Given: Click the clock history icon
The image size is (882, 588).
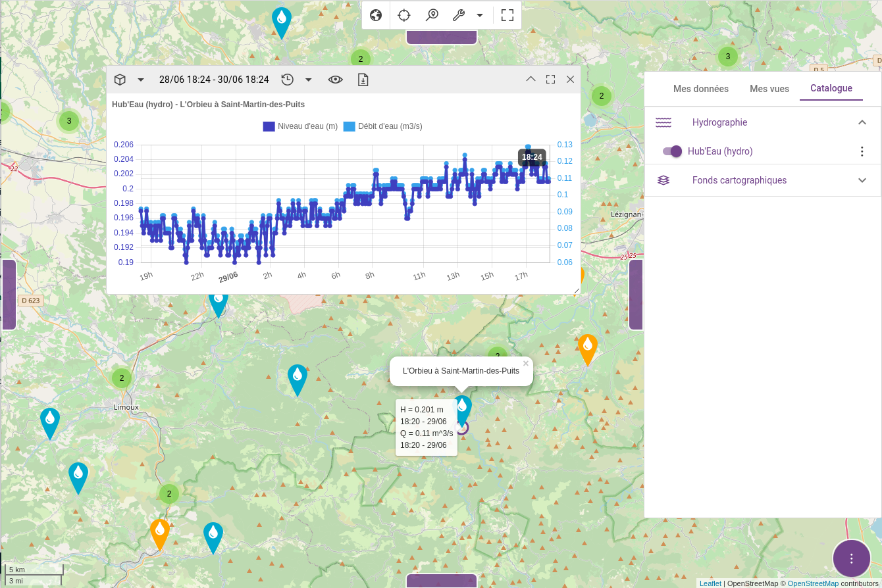Looking at the screenshot, I should click(x=287, y=80).
